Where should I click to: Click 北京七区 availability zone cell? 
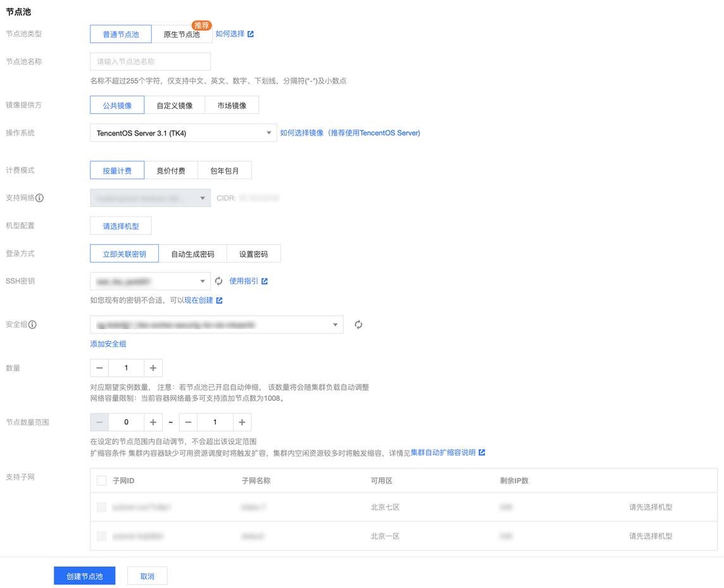(385, 507)
